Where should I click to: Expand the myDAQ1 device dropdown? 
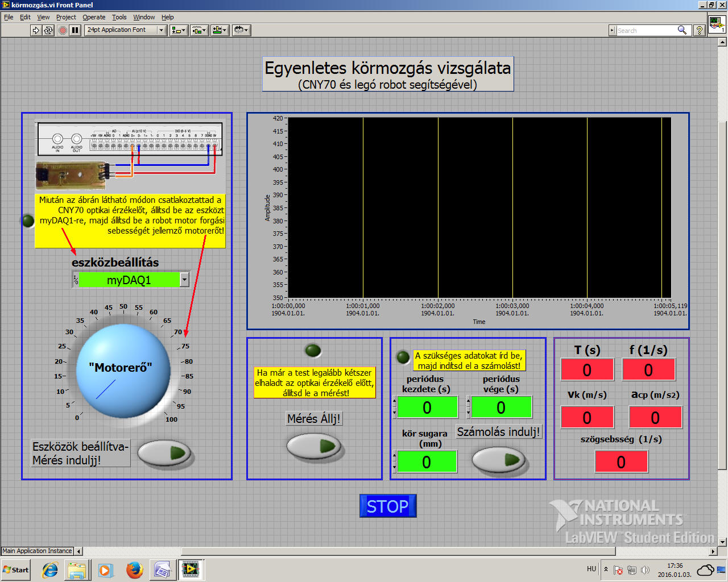[x=184, y=280]
